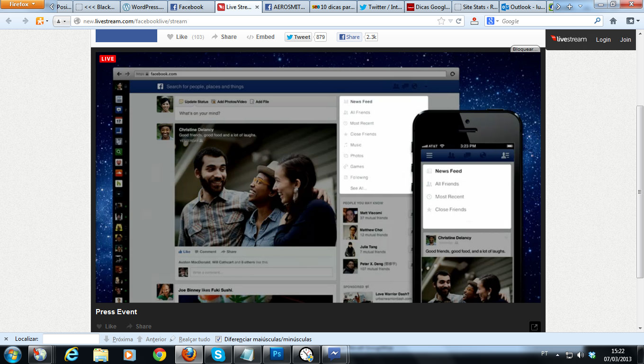
Task: Click the volume icon in system tray
Action: 581,355
